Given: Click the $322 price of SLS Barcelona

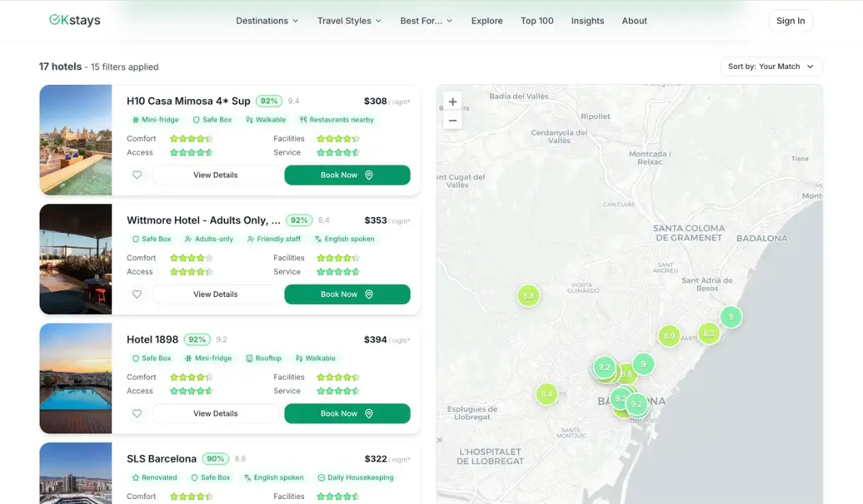Looking at the screenshot, I should (x=375, y=459).
